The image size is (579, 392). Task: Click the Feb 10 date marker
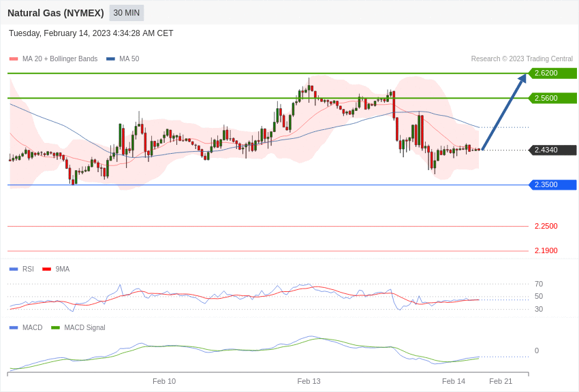coord(164,381)
